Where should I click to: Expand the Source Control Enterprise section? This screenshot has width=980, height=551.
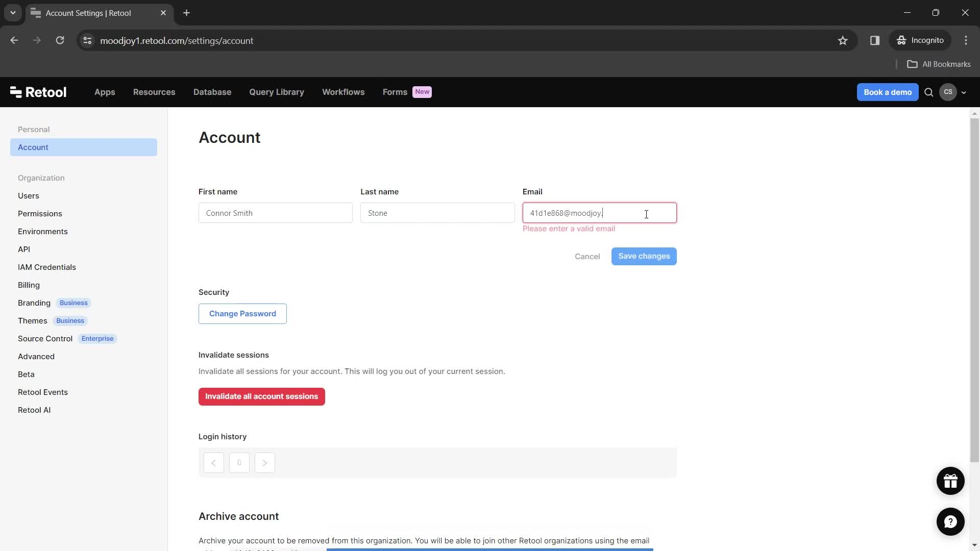pos(67,338)
